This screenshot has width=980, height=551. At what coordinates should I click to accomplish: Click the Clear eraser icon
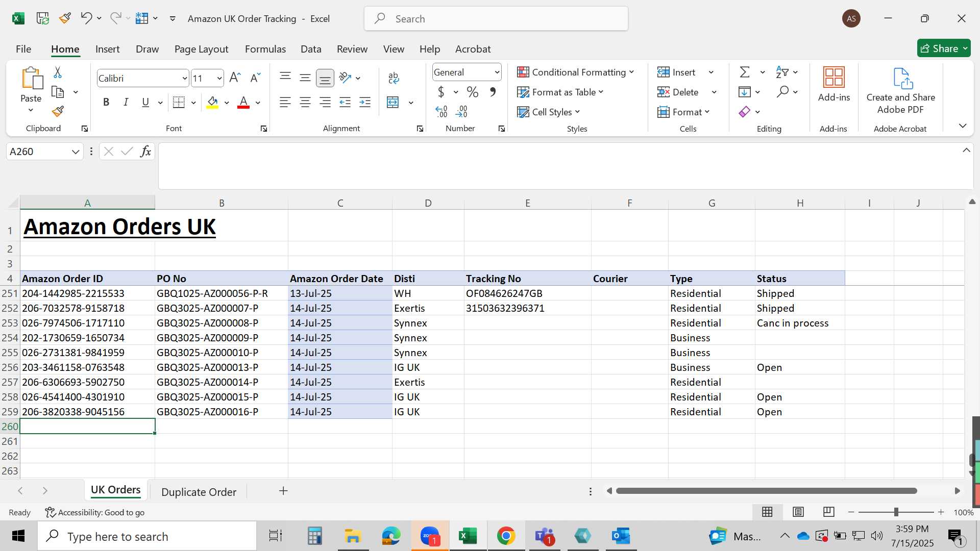tap(745, 112)
